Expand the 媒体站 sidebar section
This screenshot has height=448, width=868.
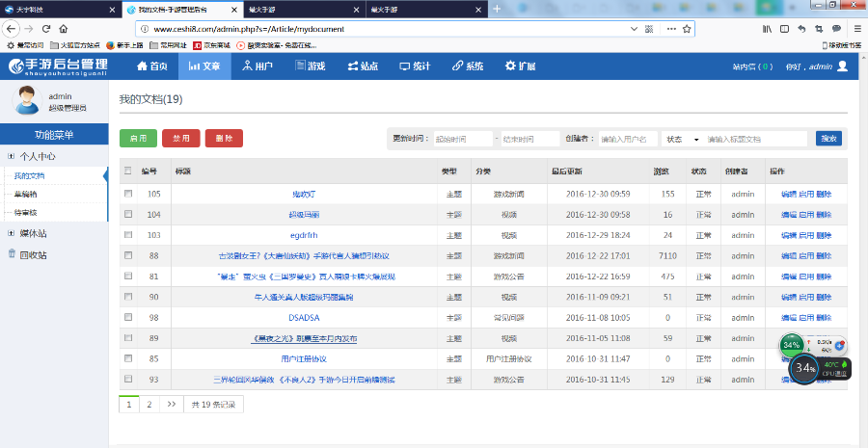(x=11, y=233)
